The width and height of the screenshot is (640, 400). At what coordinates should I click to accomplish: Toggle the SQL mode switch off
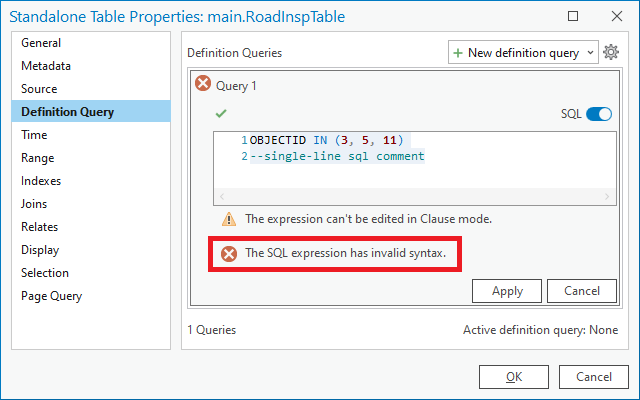pos(599,114)
